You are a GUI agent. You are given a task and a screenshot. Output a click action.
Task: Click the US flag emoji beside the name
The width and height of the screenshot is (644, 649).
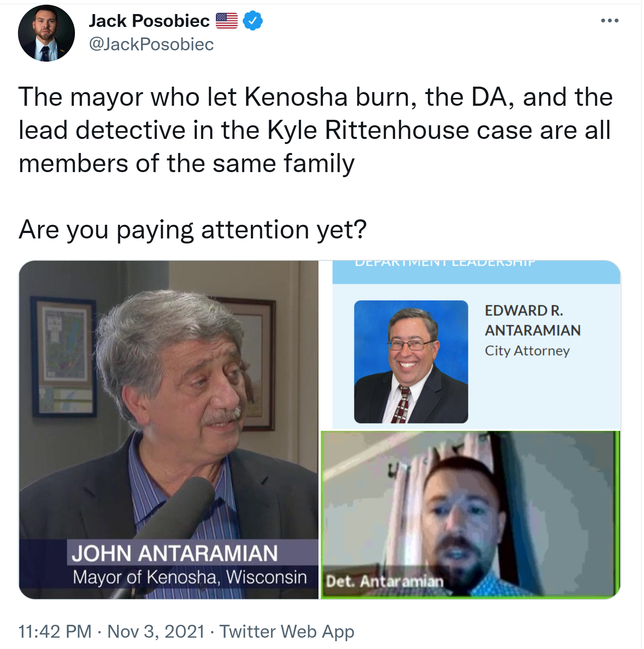click(x=227, y=21)
